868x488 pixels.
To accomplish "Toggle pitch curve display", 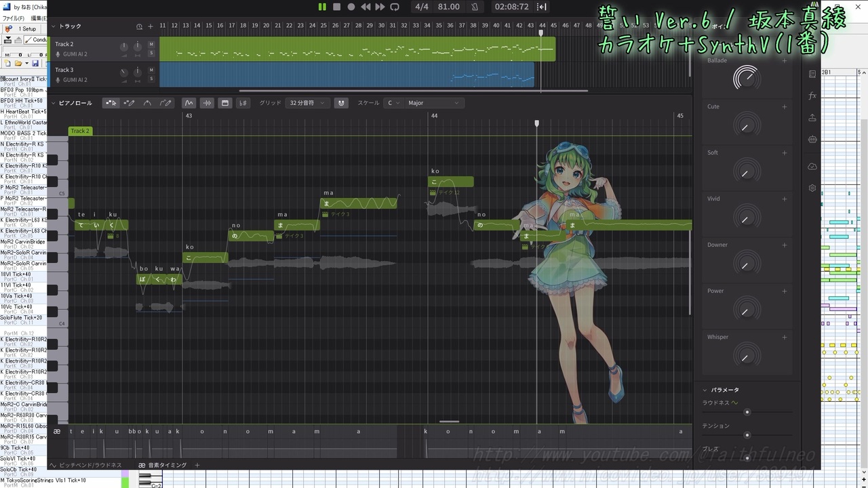I will (x=189, y=103).
